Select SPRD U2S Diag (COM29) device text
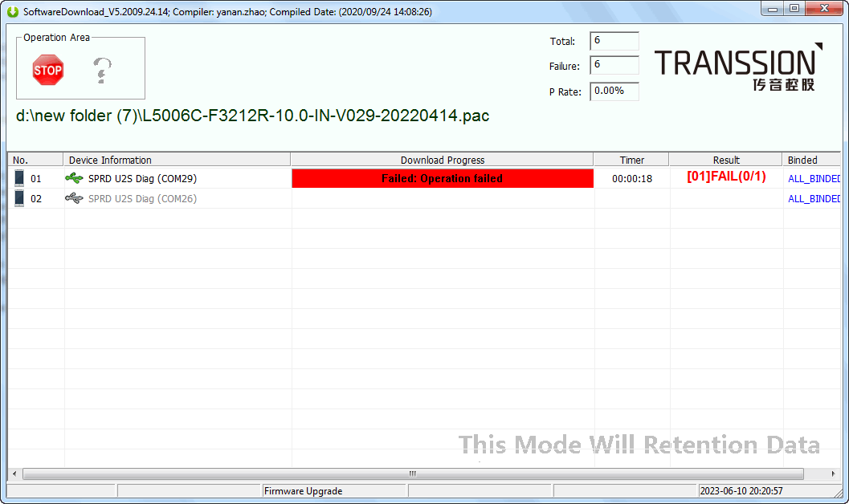The width and height of the screenshot is (849, 504). coord(142,178)
